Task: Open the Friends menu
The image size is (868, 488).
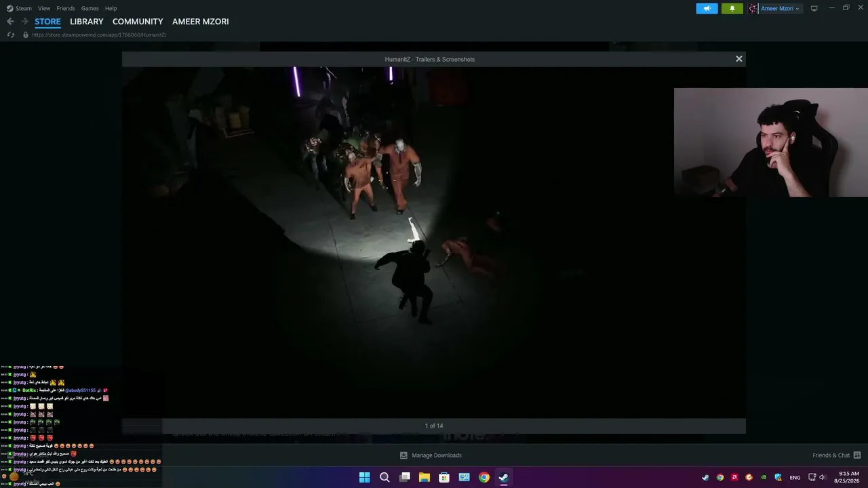Action: tap(66, 8)
